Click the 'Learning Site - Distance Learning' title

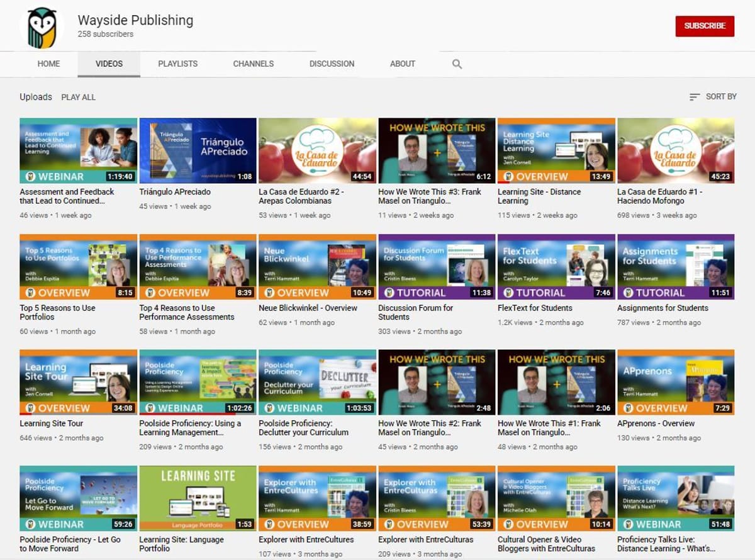[x=539, y=196]
